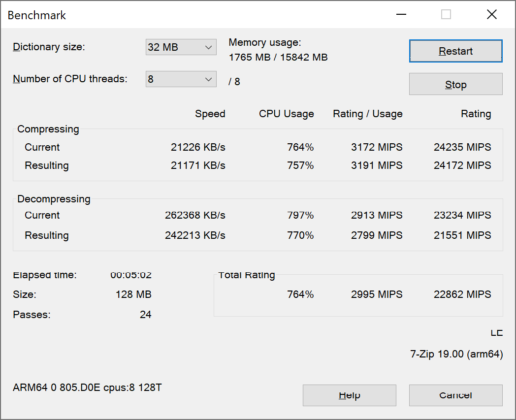Open the Help for Benchmark
The width and height of the screenshot is (516, 420).
point(349,395)
